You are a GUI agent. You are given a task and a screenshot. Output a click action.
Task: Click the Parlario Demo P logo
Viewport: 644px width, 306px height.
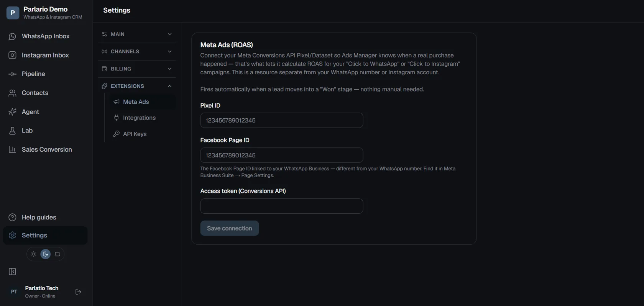tap(13, 13)
